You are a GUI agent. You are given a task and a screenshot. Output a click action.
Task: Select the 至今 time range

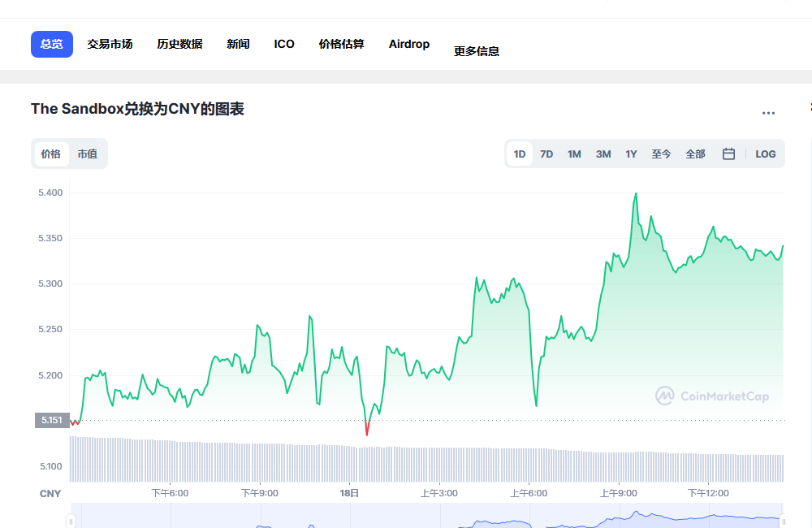[661, 154]
